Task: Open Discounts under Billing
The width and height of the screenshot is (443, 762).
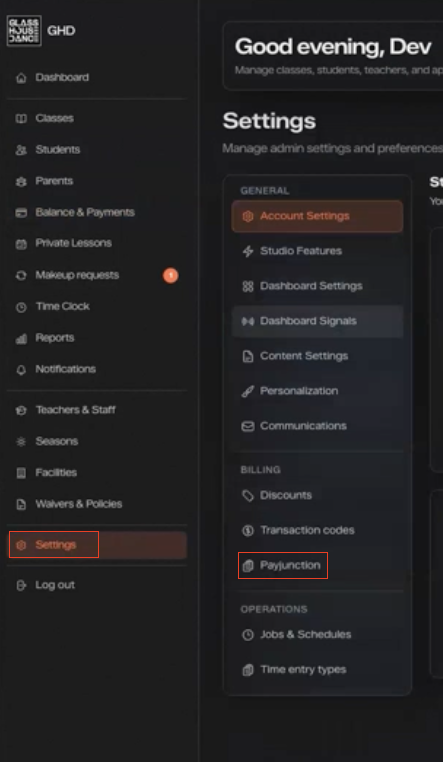Action: pyautogui.click(x=317, y=496)
